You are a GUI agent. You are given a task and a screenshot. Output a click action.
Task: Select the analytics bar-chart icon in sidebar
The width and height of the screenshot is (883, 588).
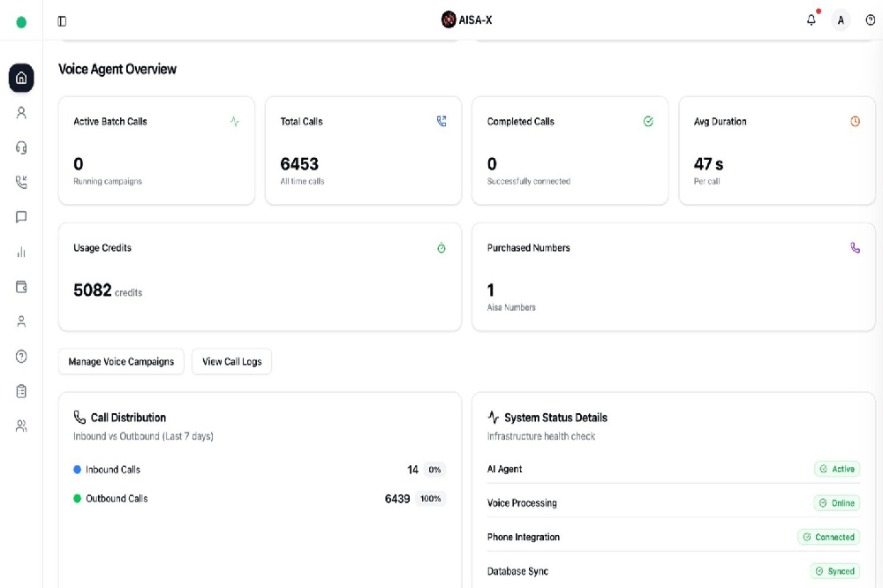20,252
